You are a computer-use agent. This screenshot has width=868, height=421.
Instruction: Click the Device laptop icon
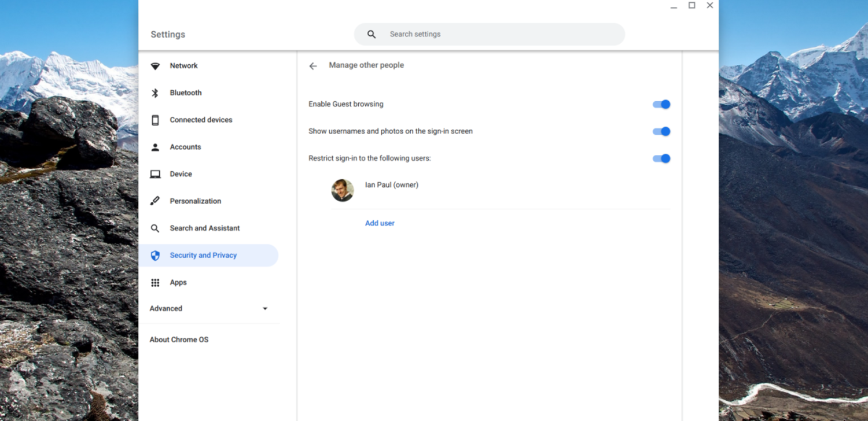[155, 174]
